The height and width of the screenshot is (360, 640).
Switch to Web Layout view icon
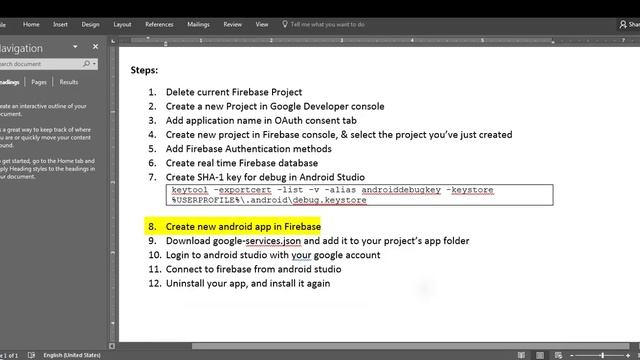[x=558, y=356]
